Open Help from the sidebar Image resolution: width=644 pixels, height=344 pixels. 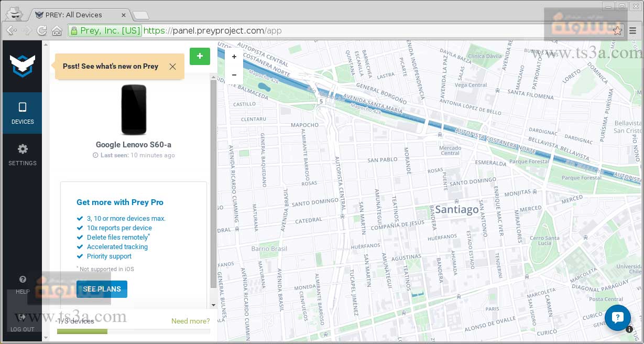(23, 285)
